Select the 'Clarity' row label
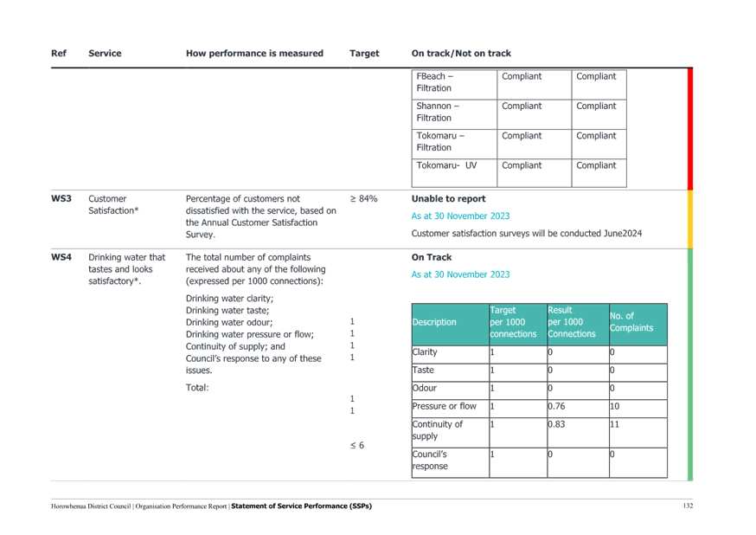The width and height of the screenshot is (756, 535). (x=425, y=352)
